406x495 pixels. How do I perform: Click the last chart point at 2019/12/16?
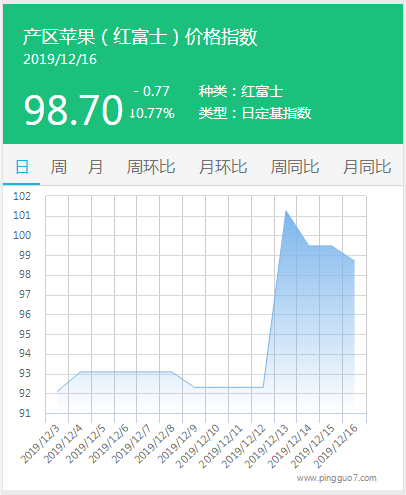click(354, 261)
